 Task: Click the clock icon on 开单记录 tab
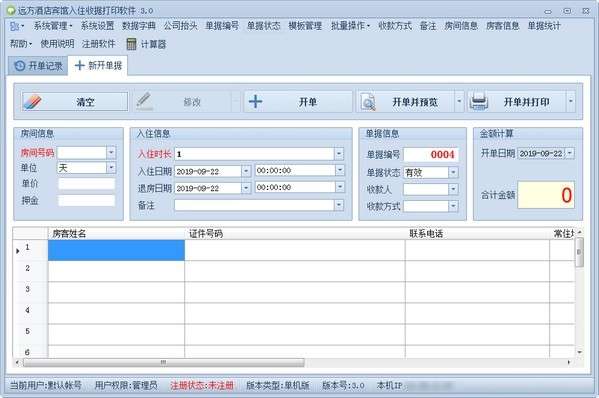click(x=19, y=66)
